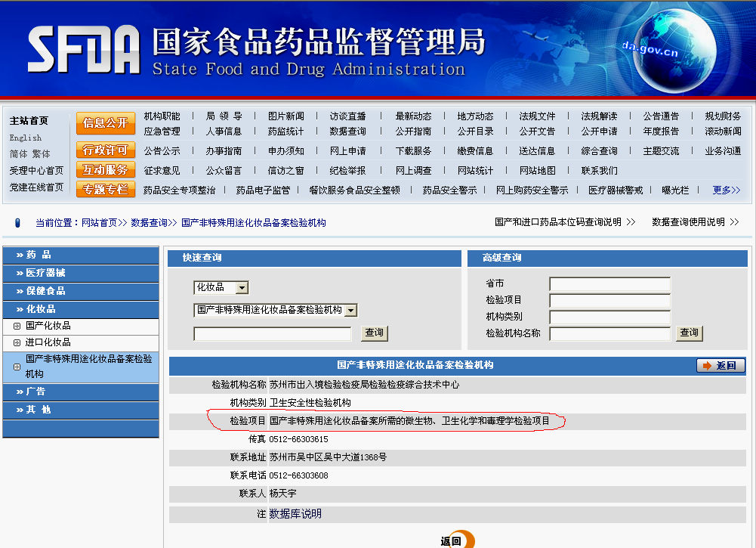Click the advanced search 查询 button
756x548 pixels.
tap(689, 333)
